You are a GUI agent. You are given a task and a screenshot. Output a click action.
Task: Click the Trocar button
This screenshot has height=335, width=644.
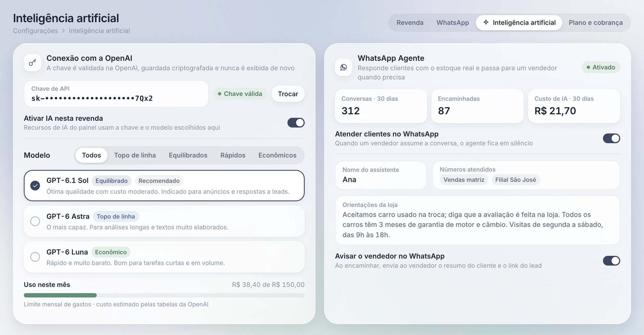click(288, 94)
